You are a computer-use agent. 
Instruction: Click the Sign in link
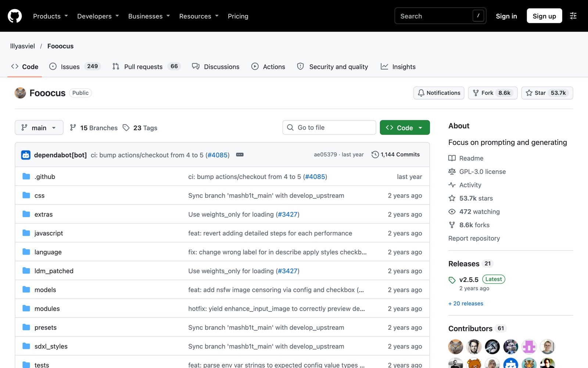tap(506, 16)
